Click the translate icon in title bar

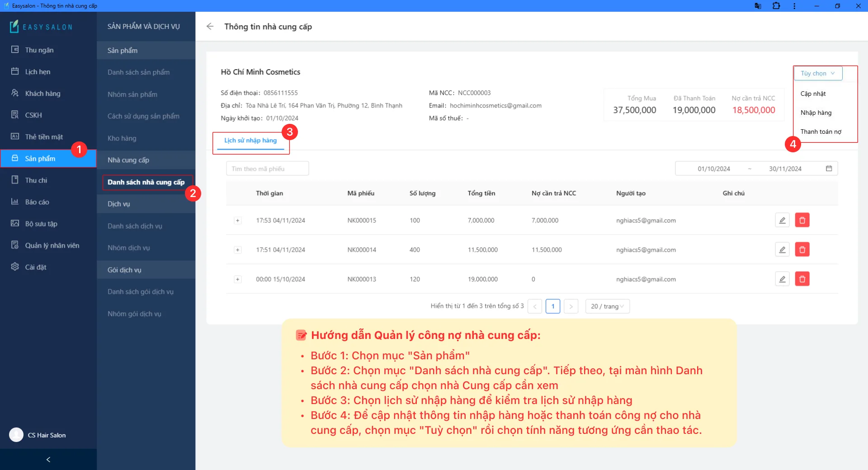tap(758, 6)
